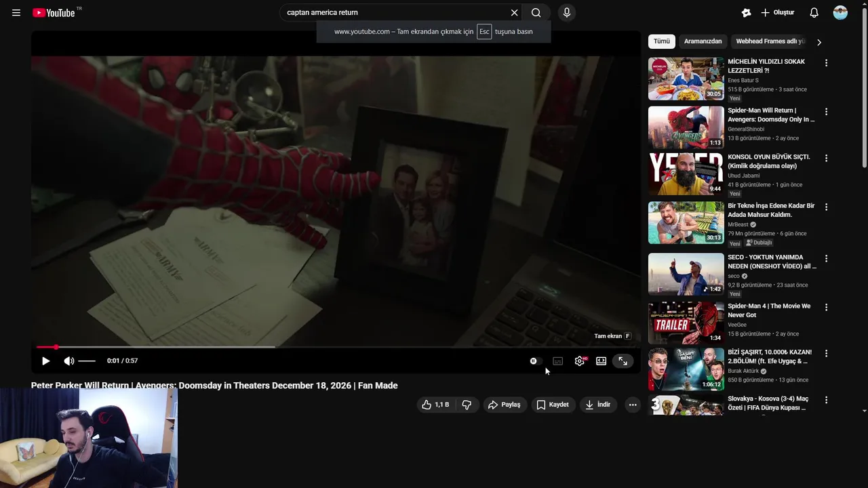Viewport: 868px width, 488px height.
Task: Open GeneralShinobi channel link
Action: [x=746, y=129]
